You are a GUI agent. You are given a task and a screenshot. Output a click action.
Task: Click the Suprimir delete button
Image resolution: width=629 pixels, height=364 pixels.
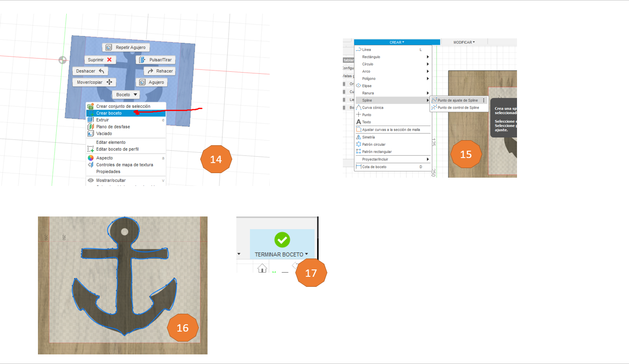point(100,60)
